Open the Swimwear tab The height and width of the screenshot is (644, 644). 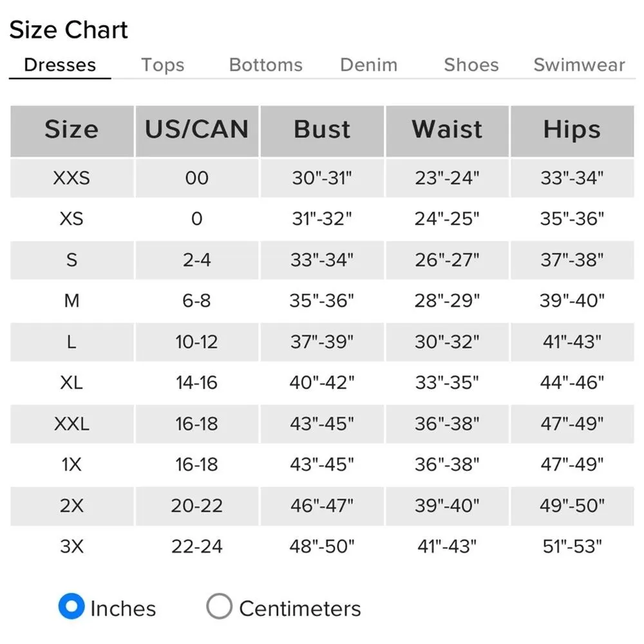[579, 65]
